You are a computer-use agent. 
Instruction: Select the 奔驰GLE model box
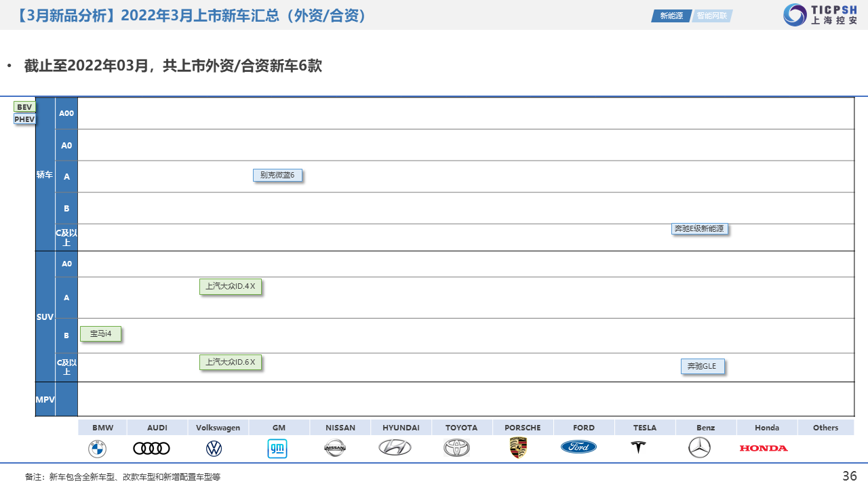(702, 366)
